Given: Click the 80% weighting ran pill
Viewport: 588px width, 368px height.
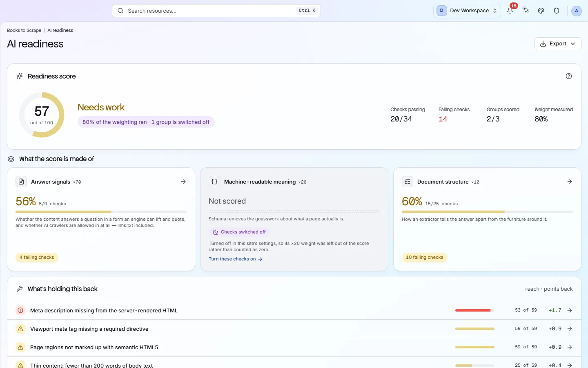Looking at the screenshot, I should click(x=146, y=122).
